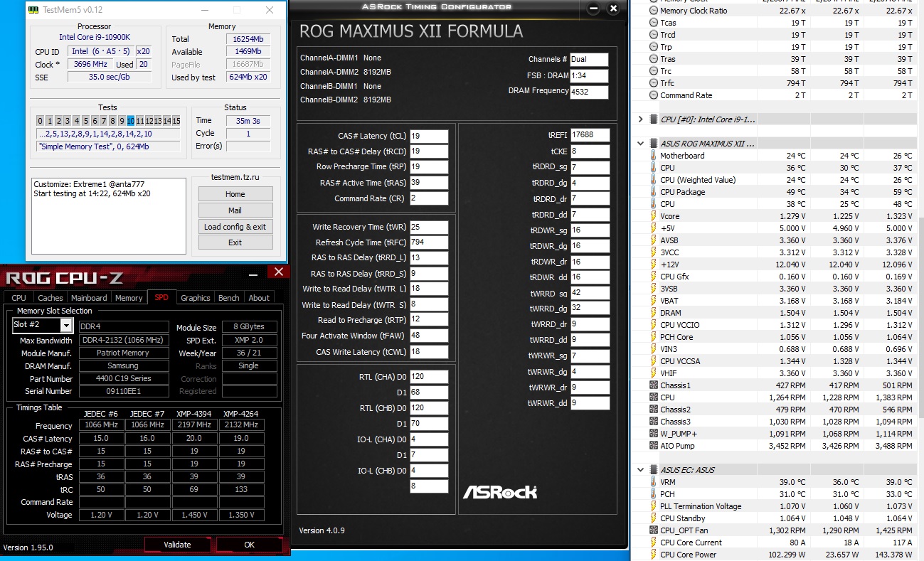Click the bolt icon beside PLL Termination Voltage
This screenshot has width=924, height=561.
[654, 506]
